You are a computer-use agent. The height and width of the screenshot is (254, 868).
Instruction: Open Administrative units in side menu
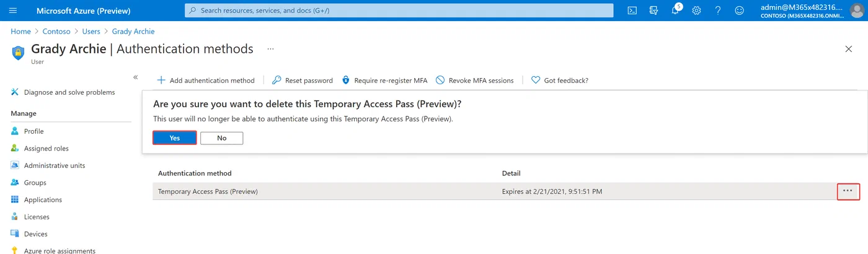pos(48,165)
